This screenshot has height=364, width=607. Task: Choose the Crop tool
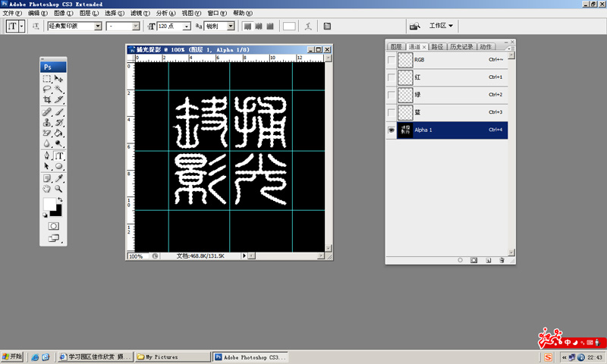point(47,99)
